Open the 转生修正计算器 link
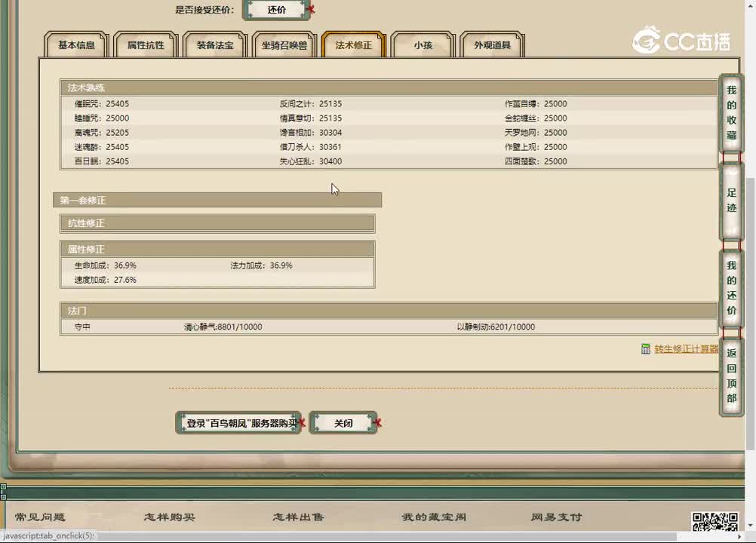The width and height of the screenshot is (756, 543). [x=686, y=349]
